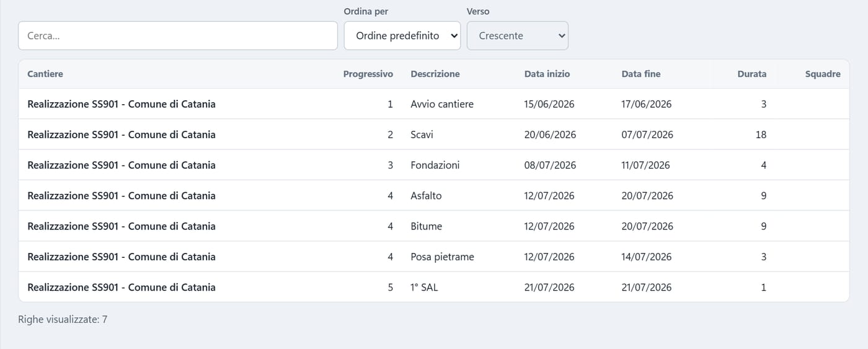Screen dimensions: 868x349
Task: Click duration 4 in Fondazioni row
Action: click(763, 165)
